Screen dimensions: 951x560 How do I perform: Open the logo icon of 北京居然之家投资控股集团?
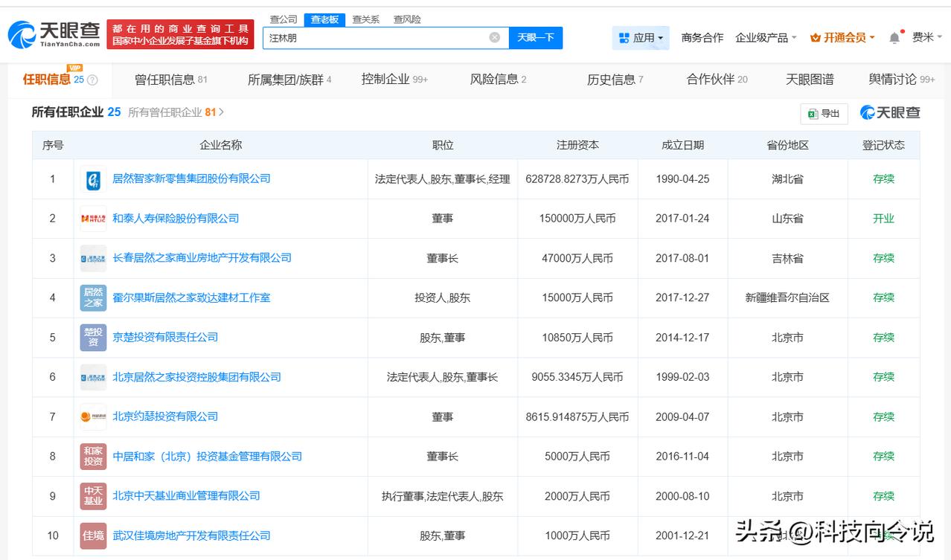(x=93, y=377)
